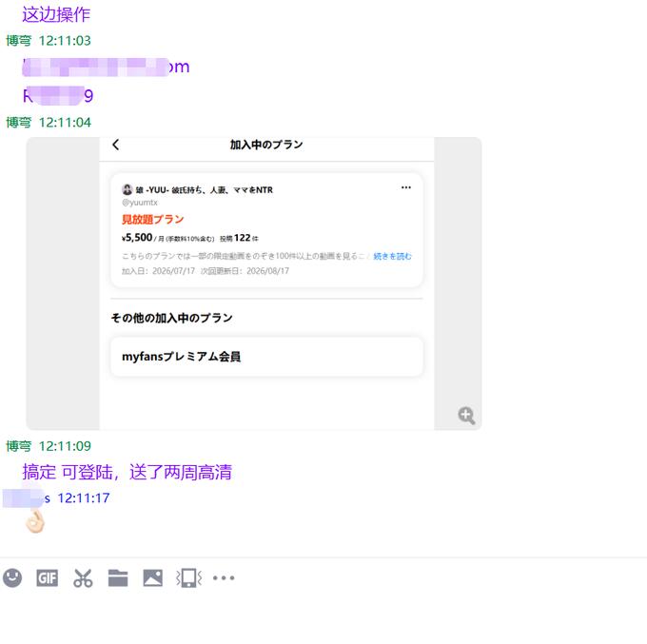Image resolution: width=647 pixels, height=644 pixels.
Task: Click the 次回更新日: 2026/08/17 date text
Action: point(245,271)
